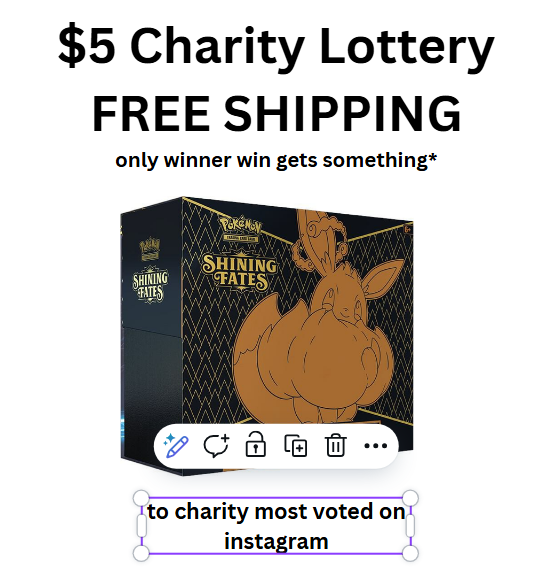Click the front Shining Fates logo on the box
Image resolution: width=555 pixels, height=578 pixels.
240,271
